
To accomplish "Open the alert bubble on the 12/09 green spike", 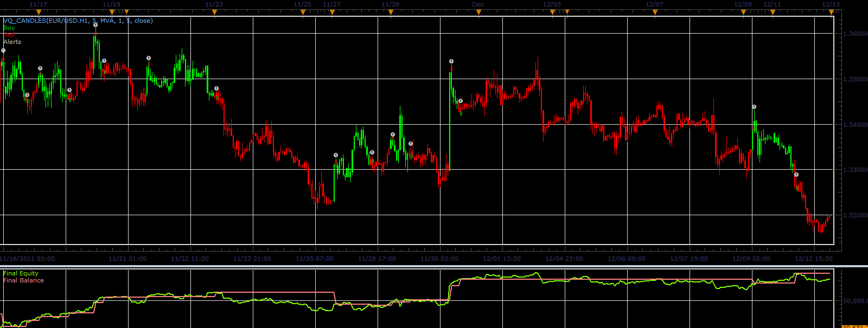I will tap(754, 107).
